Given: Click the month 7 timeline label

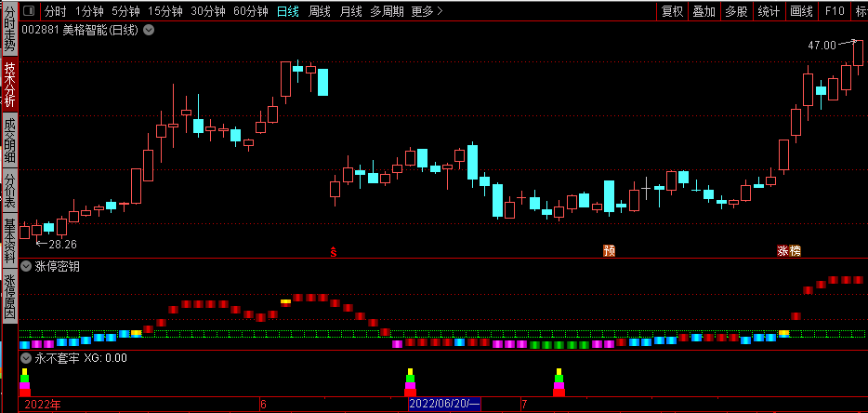Looking at the screenshot, I should pos(524,405).
